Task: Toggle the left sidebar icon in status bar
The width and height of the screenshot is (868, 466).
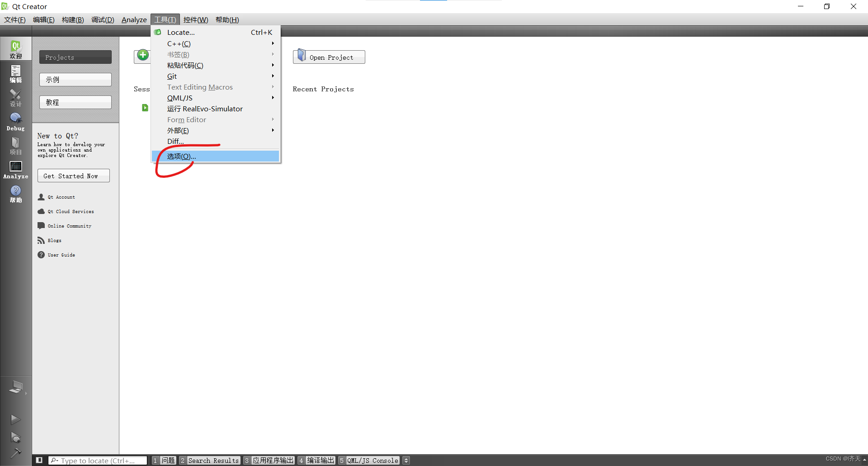Action: pyautogui.click(x=39, y=460)
